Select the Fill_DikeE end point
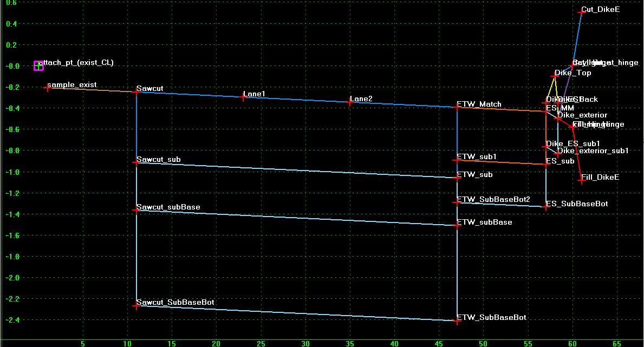Viewport: 644px width, 347px height. tap(582, 180)
